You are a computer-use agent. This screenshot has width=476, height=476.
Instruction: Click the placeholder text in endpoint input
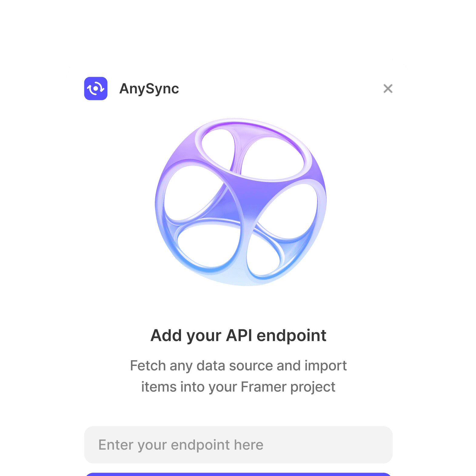tap(181, 445)
